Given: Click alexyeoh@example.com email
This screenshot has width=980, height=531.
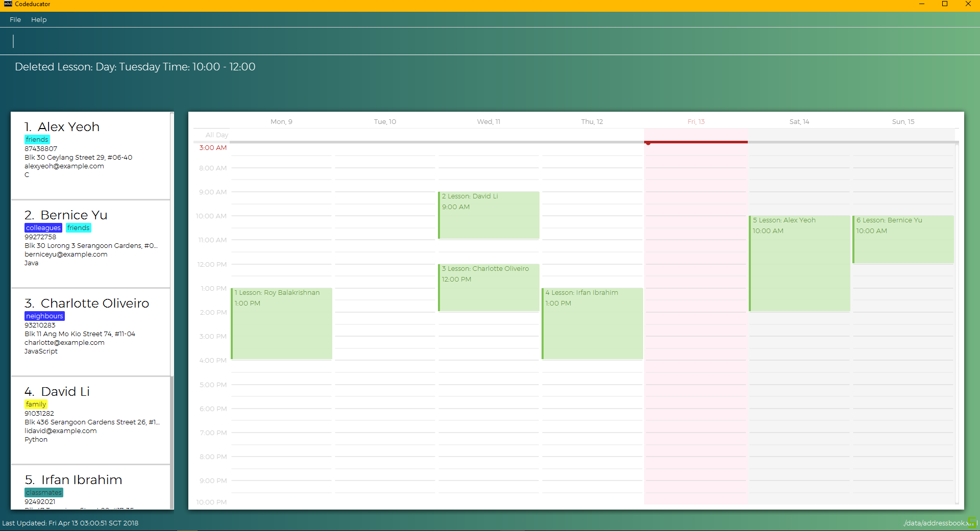Looking at the screenshot, I should [x=64, y=166].
